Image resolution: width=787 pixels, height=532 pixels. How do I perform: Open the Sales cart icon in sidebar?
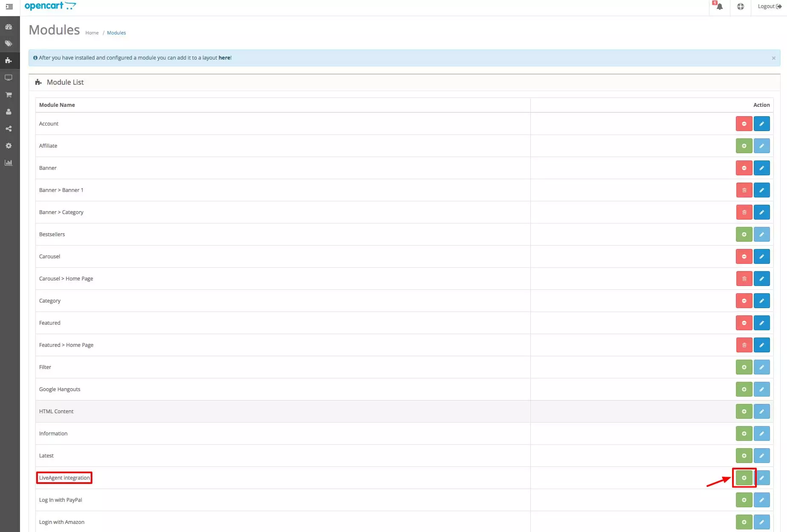pyautogui.click(x=9, y=94)
